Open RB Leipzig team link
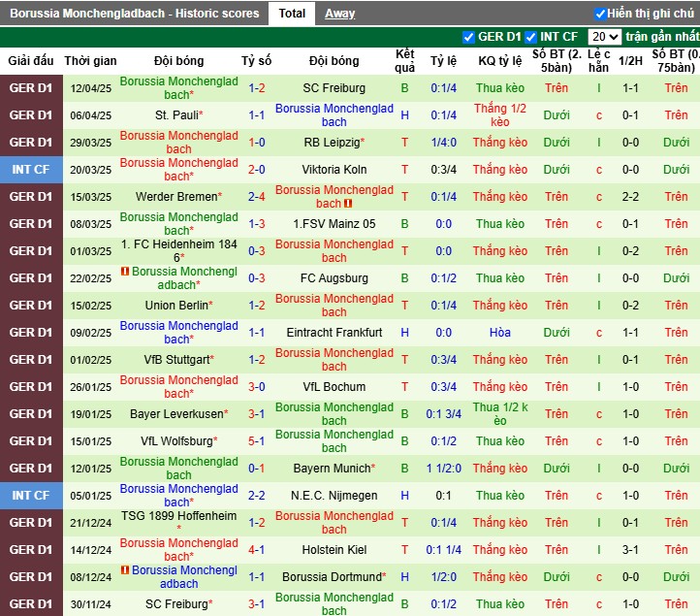The width and height of the screenshot is (700, 616). click(x=334, y=143)
